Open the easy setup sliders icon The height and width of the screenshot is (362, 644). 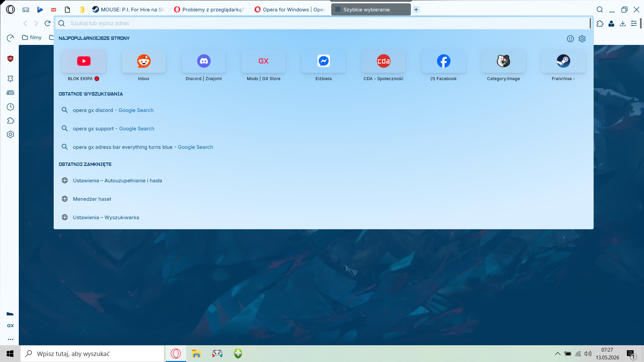(634, 23)
